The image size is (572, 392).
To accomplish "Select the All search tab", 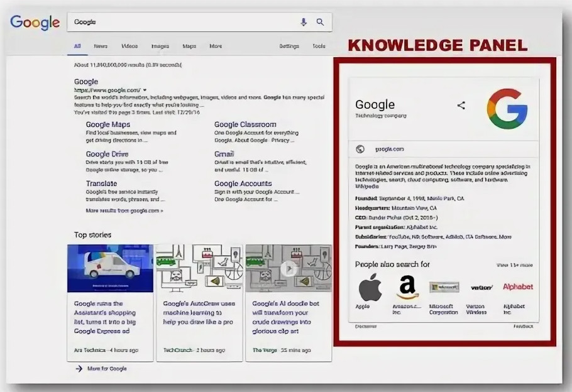I will tap(77, 46).
